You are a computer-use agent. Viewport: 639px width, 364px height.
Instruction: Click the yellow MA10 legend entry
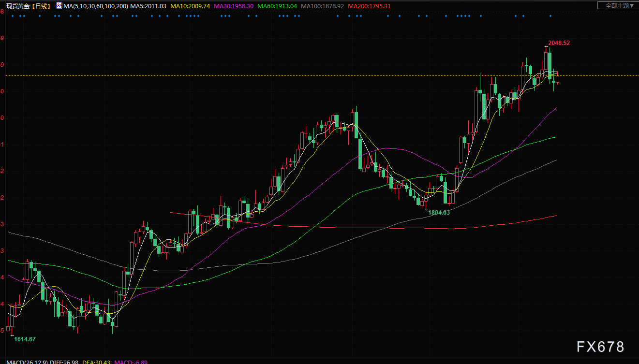click(190, 6)
